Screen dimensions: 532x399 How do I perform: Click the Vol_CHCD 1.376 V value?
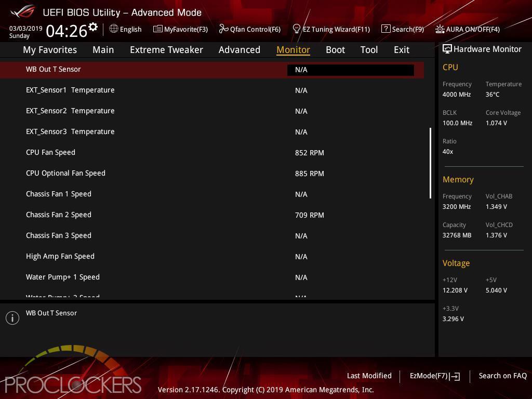click(x=496, y=235)
